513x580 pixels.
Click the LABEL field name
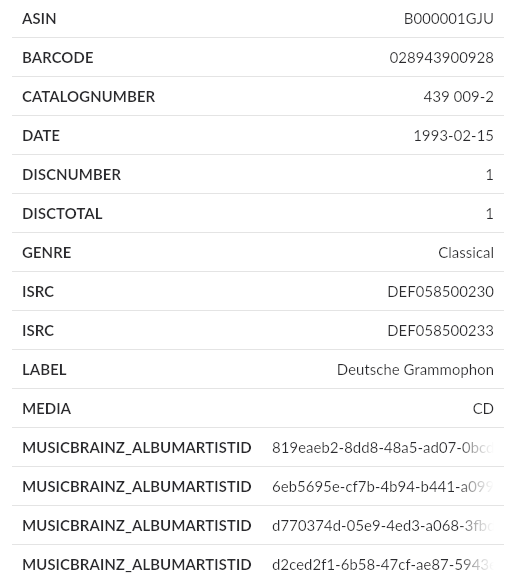point(44,370)
